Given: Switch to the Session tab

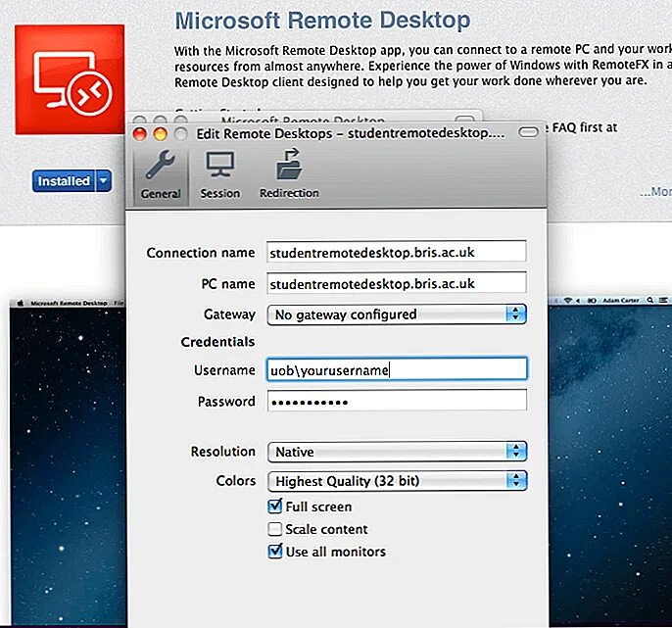Looking at the screenshot, I should pos(219,175).
